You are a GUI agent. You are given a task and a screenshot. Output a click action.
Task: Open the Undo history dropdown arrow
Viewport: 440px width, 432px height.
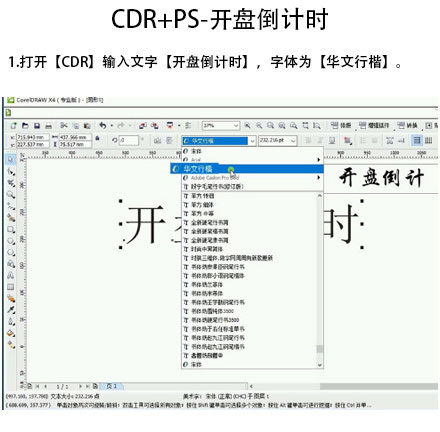(x=112, y=126)
